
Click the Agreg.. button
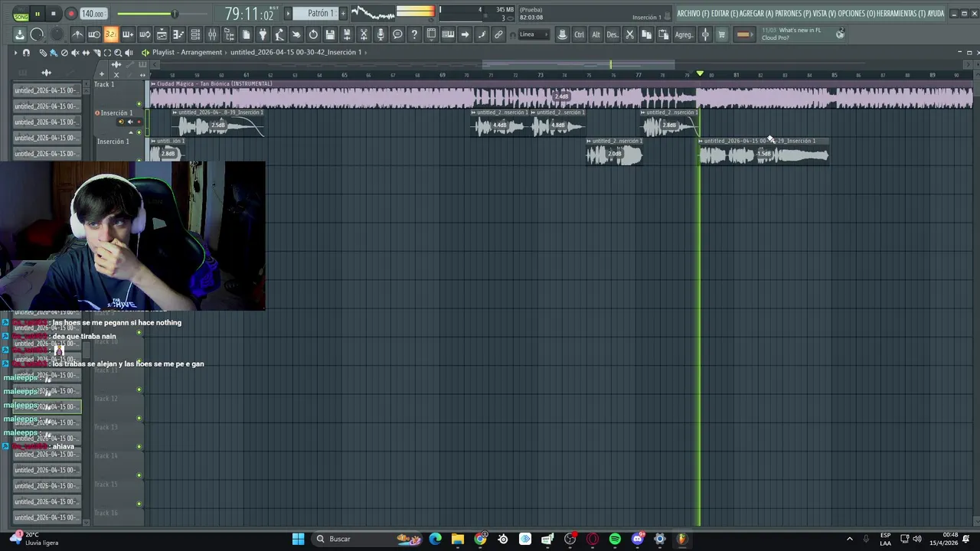[684, 34]
